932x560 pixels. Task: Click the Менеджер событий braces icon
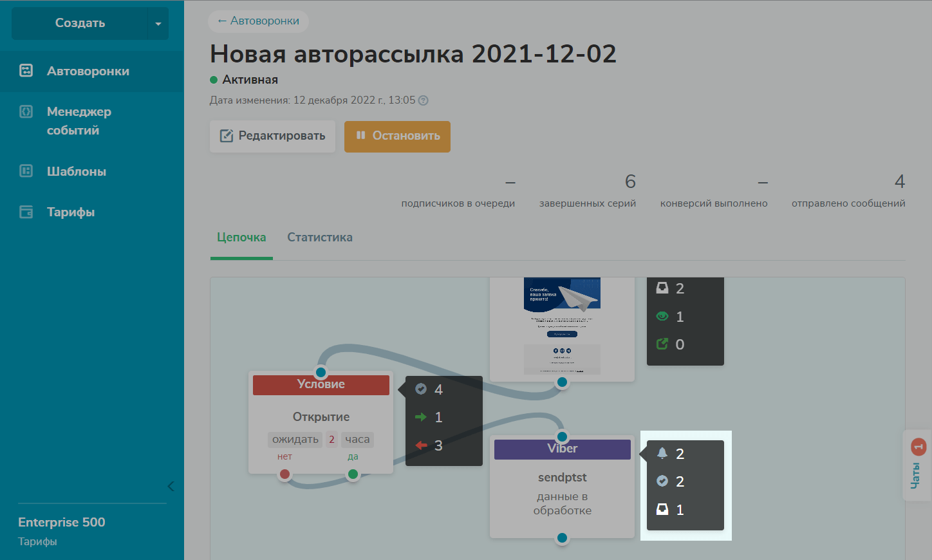click(x=26, y=111)
